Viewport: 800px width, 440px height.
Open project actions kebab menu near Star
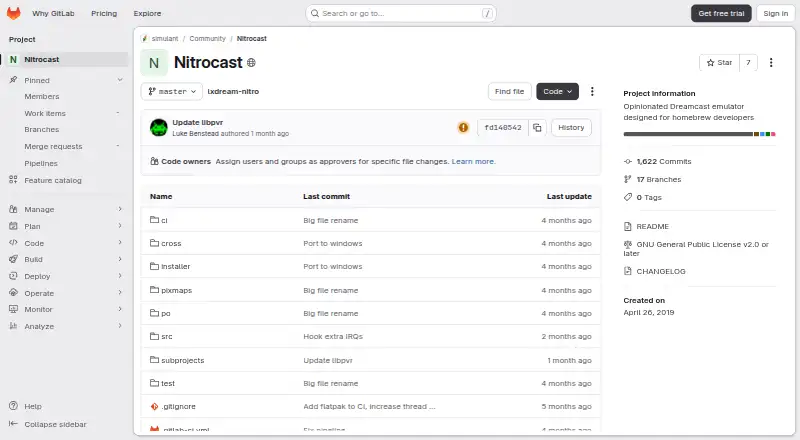[x=771, y=62]
